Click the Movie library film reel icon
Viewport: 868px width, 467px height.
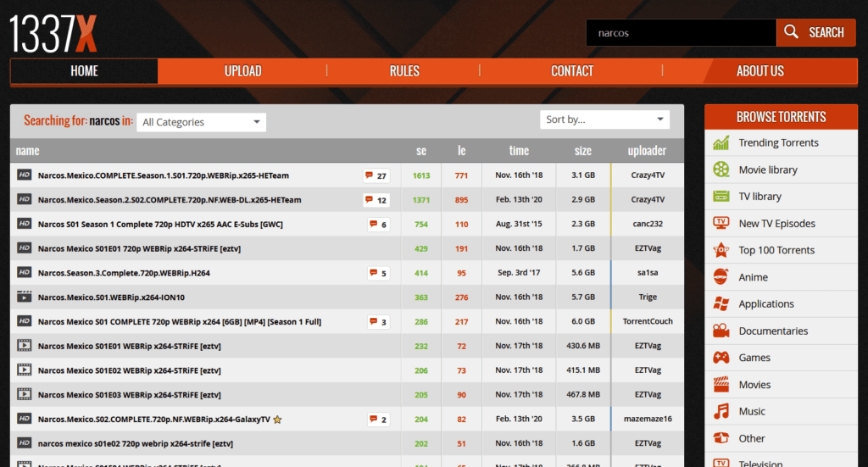tap(721, 170)
